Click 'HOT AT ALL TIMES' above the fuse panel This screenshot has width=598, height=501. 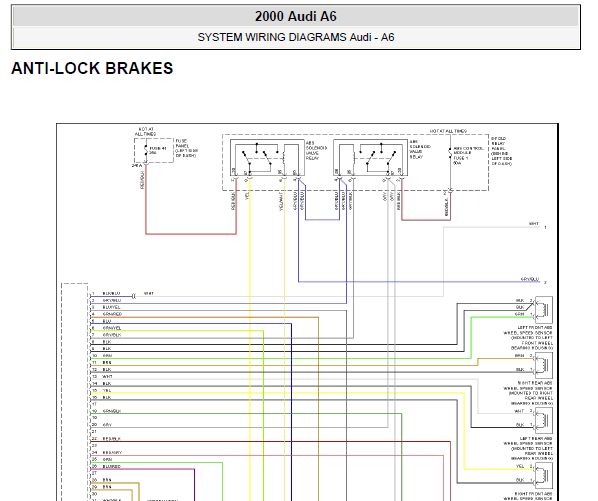point(145,132)
